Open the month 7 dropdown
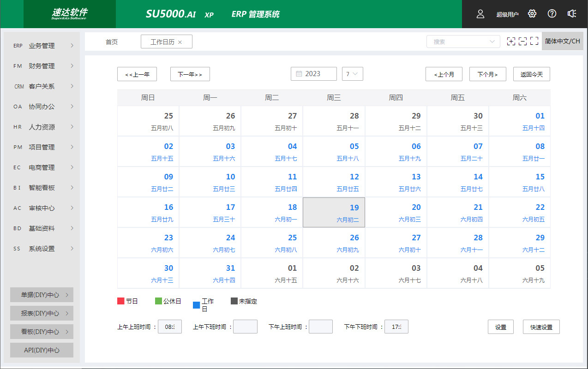The width and height of the screenshot is (588, 369). (x=353, y=74)
